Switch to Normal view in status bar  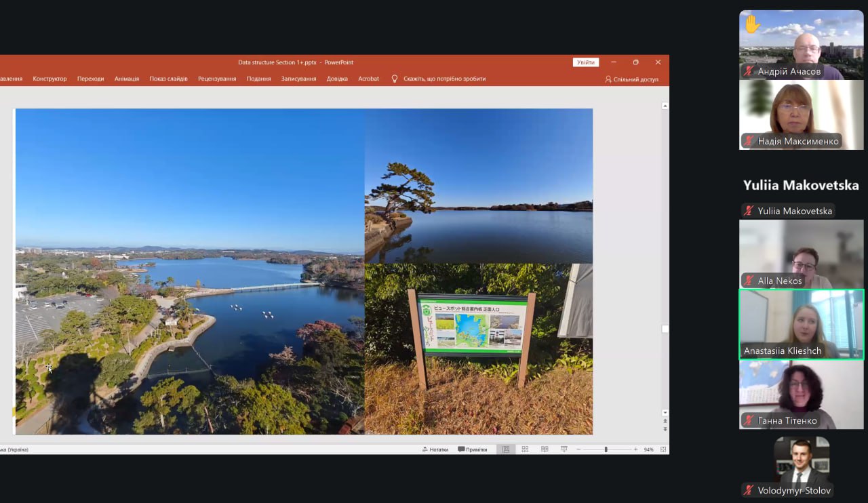pos(506,449)
